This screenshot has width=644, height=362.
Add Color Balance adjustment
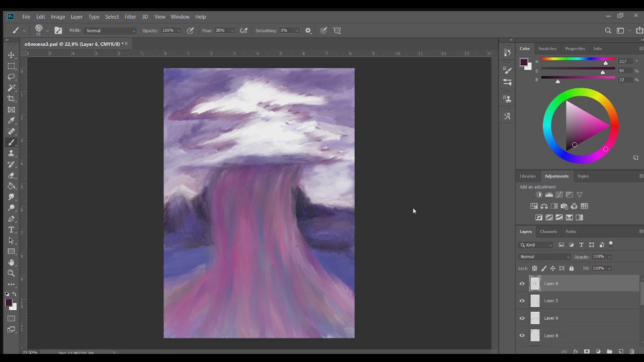pos(544,206)
